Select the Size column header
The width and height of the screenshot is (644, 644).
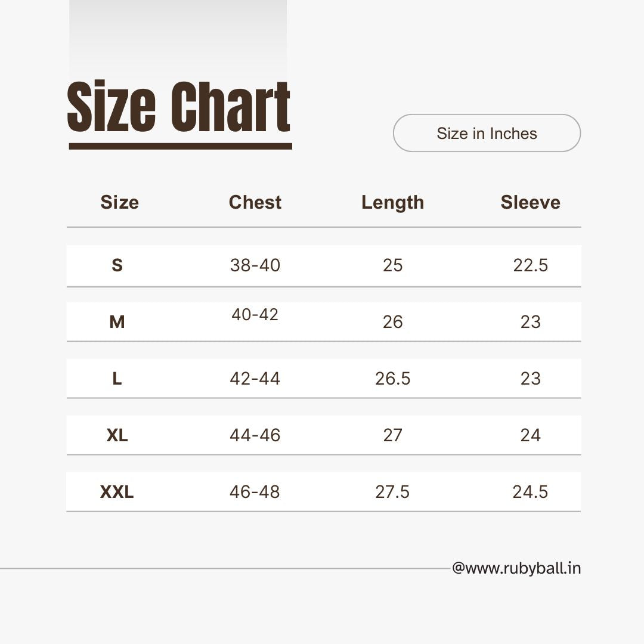pyautogui.click(x=119, y=202)
